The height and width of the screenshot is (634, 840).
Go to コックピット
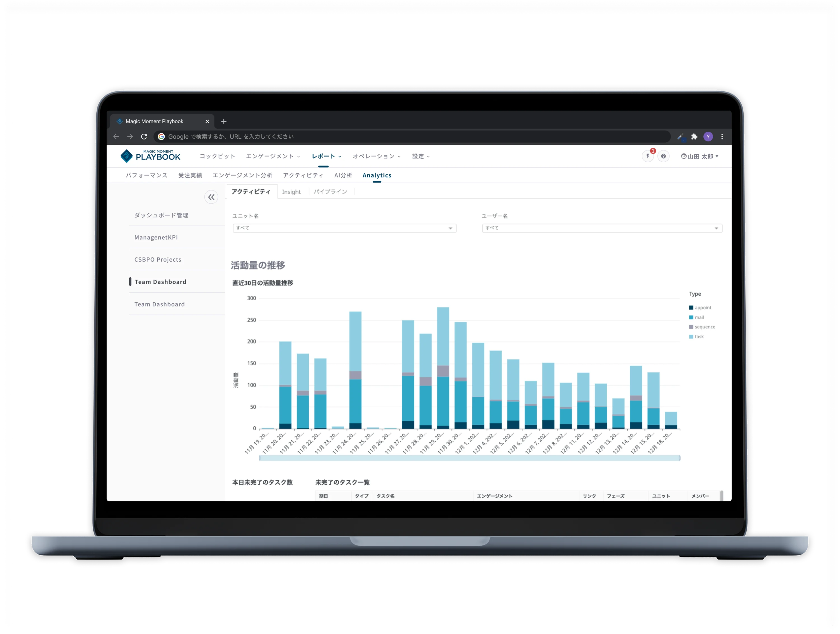[217, 156]
